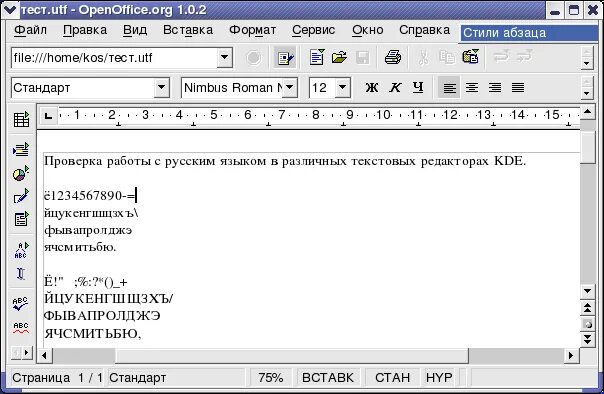Screen dimensions: 604x394
Task: Click the file path URL input field
Action: (x=114, y=58)
